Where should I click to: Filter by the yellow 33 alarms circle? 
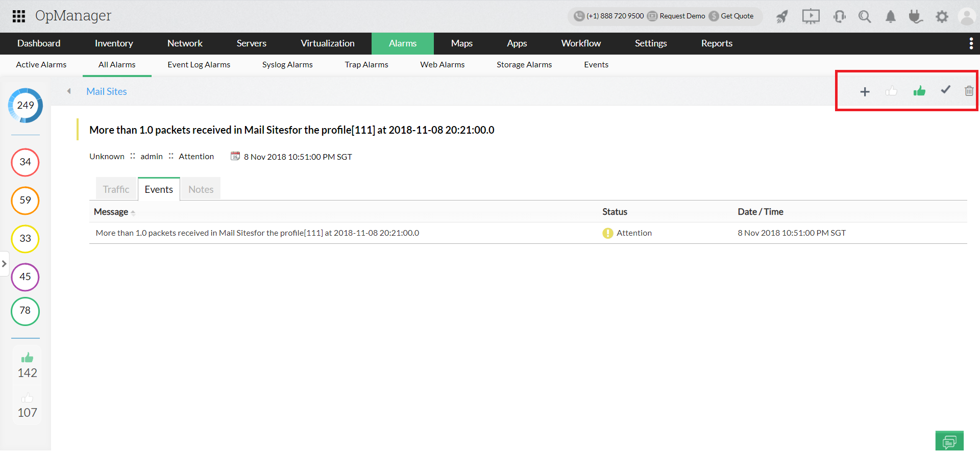coord(26,239)
